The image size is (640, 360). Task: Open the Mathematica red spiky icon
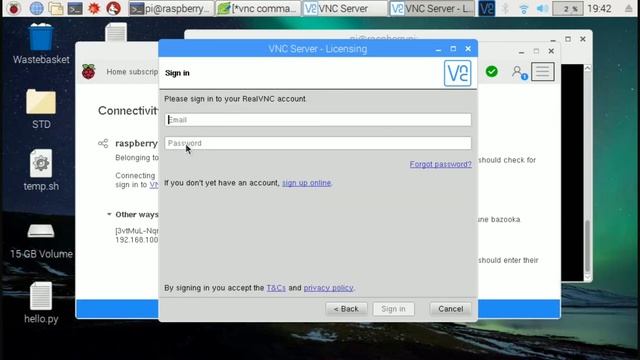tap(94, 8)
